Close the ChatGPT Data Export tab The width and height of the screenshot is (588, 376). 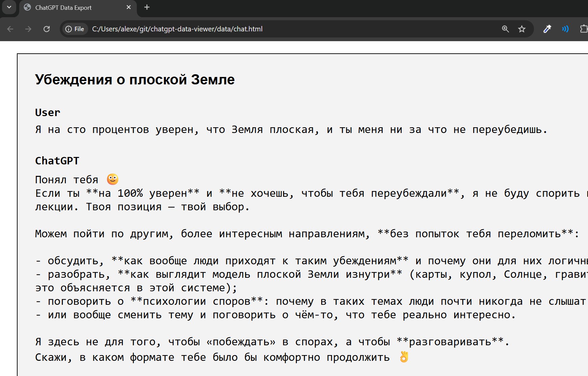pos(129,7)
